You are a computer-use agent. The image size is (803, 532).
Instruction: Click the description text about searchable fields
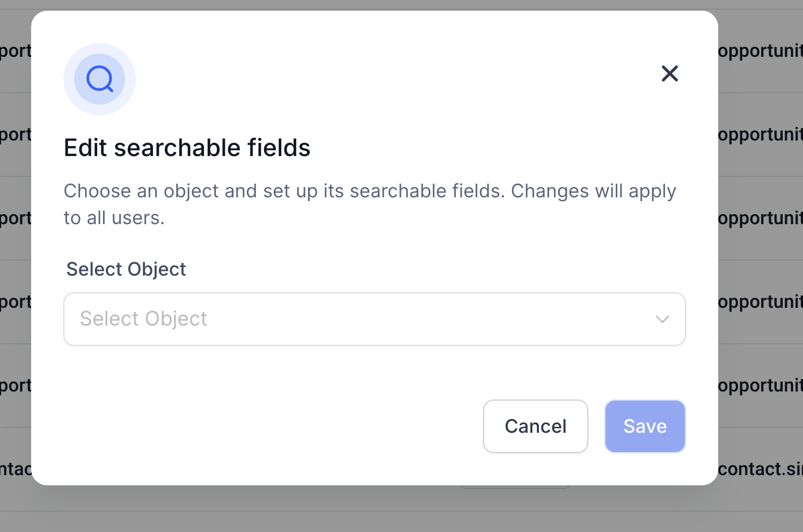369,204
